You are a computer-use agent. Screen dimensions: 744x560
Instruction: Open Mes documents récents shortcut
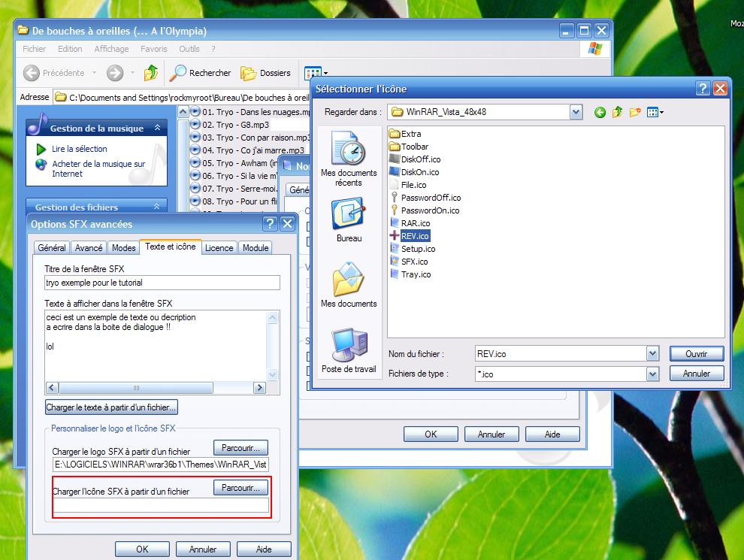(x=349, y=159)
